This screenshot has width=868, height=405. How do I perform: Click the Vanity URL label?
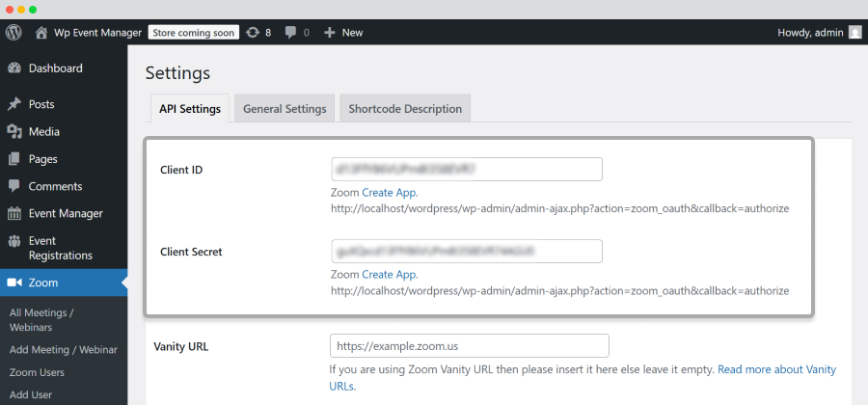[181, 347]
